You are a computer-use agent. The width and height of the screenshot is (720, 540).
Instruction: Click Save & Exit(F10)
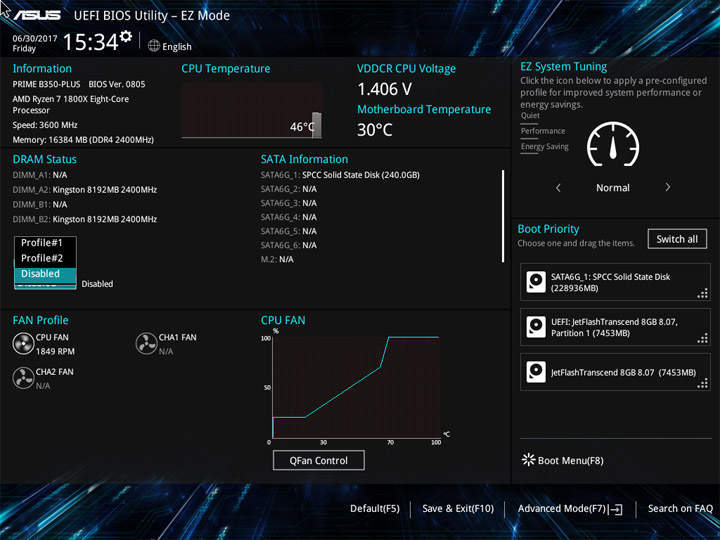(x=458, y=509)
